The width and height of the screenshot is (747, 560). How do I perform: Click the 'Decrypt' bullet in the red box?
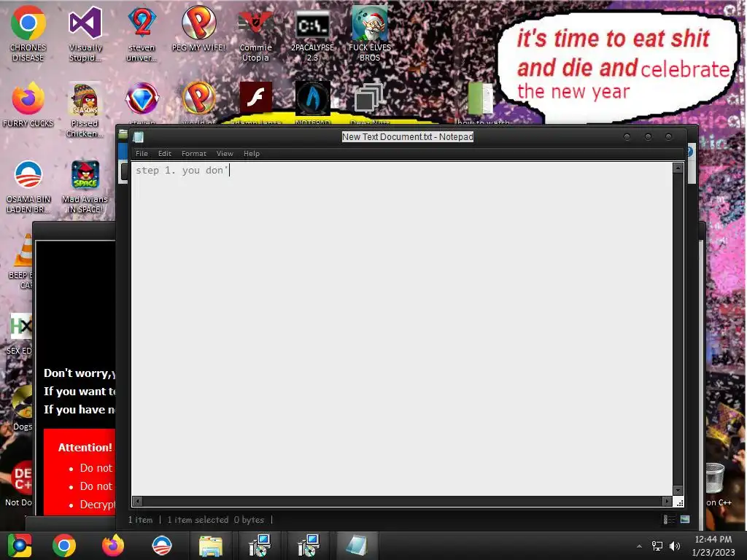[97, 505]
